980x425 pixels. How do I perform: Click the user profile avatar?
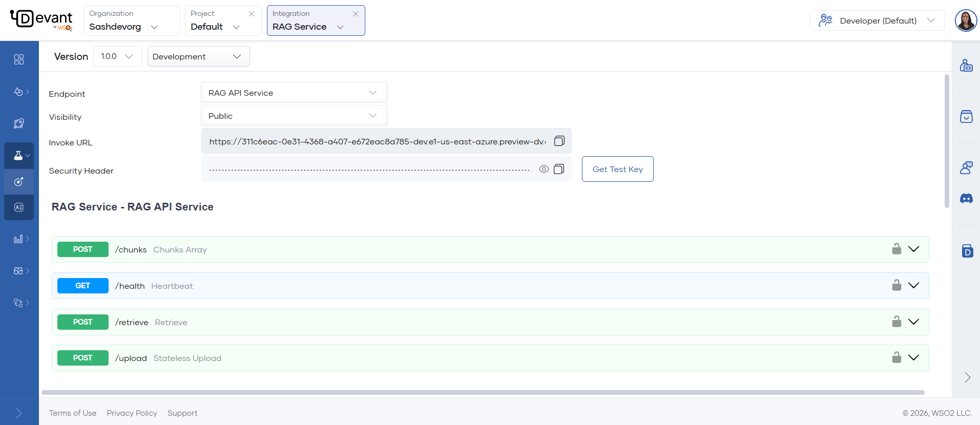pos(966,20)
